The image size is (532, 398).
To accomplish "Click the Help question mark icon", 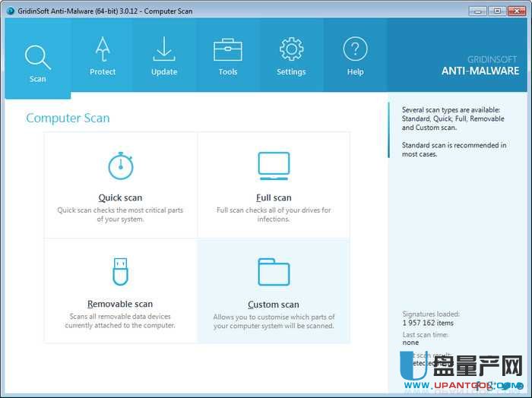I will point(355,49).
